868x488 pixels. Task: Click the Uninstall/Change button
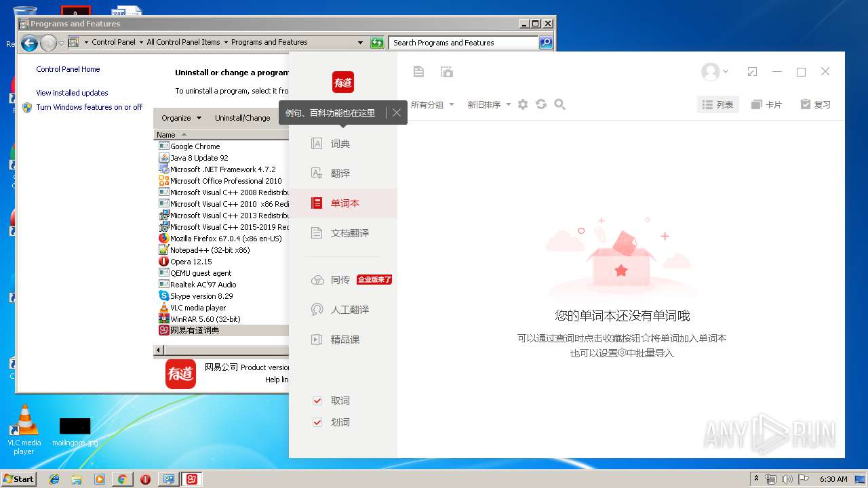click(242, 118)
